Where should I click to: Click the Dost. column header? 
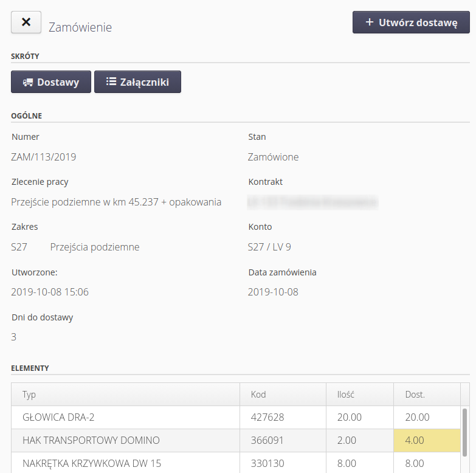[415, 395]
